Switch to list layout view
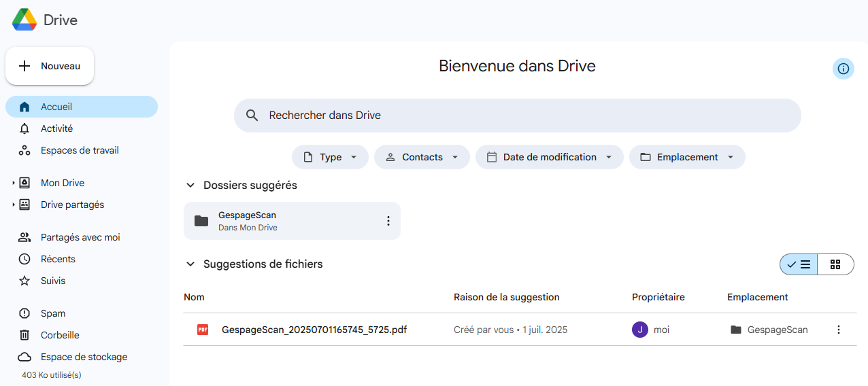The image size is (868, 386). [799, 264]
